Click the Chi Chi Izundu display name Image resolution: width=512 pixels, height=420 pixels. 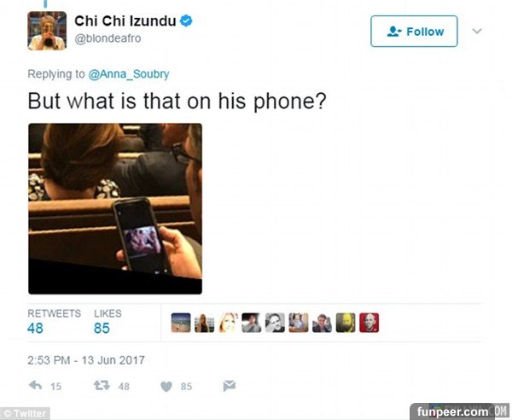tap(125, 21)
